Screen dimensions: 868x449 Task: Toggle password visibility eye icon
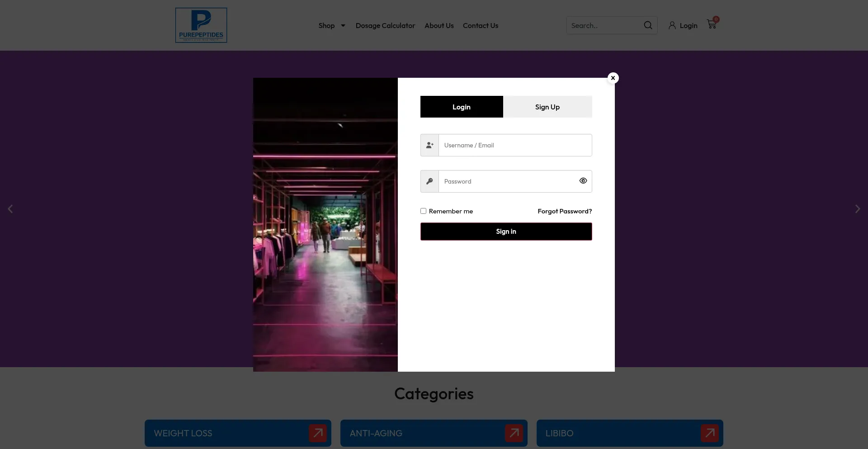point(583,180)
